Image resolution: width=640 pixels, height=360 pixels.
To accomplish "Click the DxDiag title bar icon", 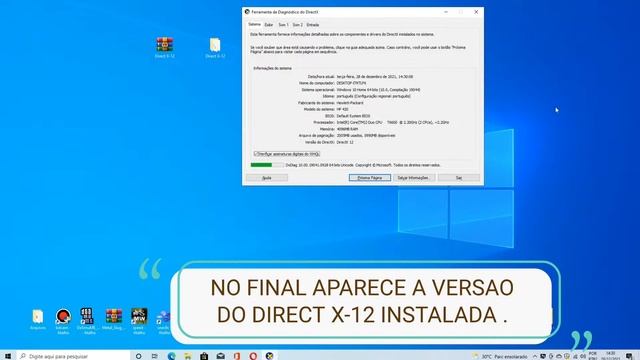I will coord(247,12).
